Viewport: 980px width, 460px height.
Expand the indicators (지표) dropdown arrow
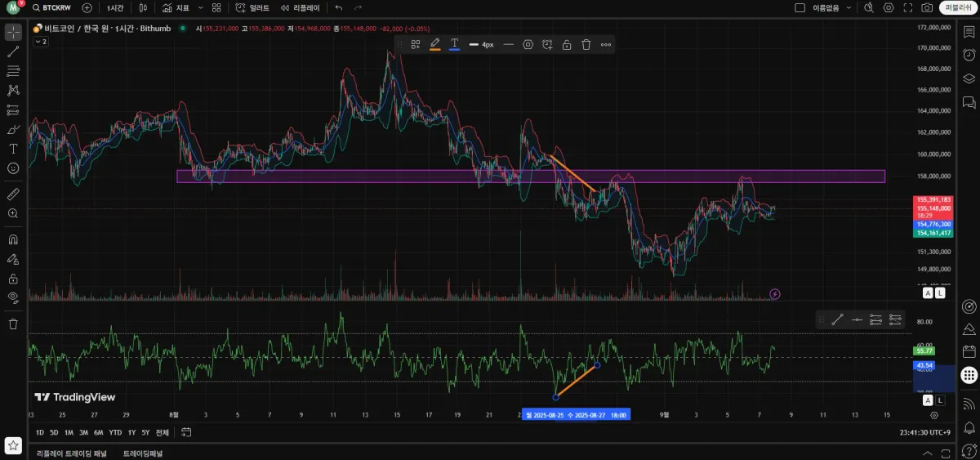[199, 7]
